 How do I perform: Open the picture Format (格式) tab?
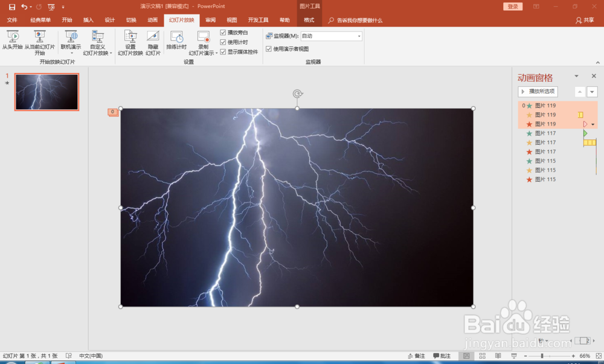point(309,21)
